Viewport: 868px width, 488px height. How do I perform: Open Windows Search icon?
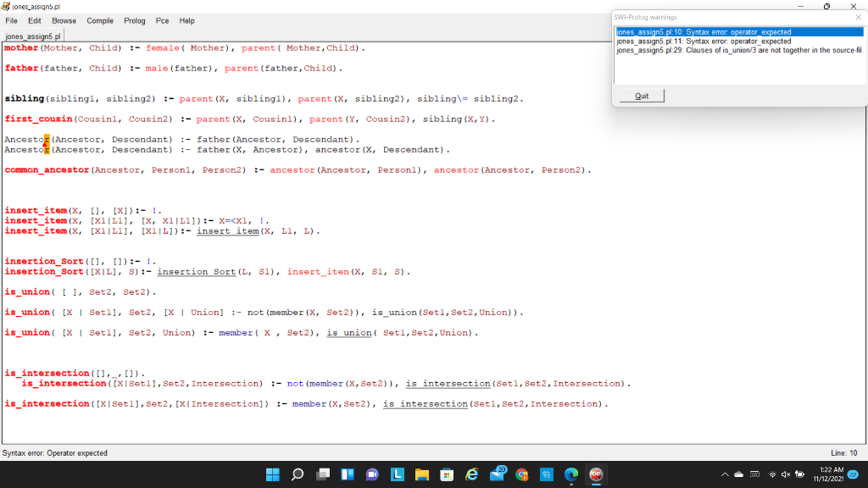pyautogui.click(x=296, y=474)
